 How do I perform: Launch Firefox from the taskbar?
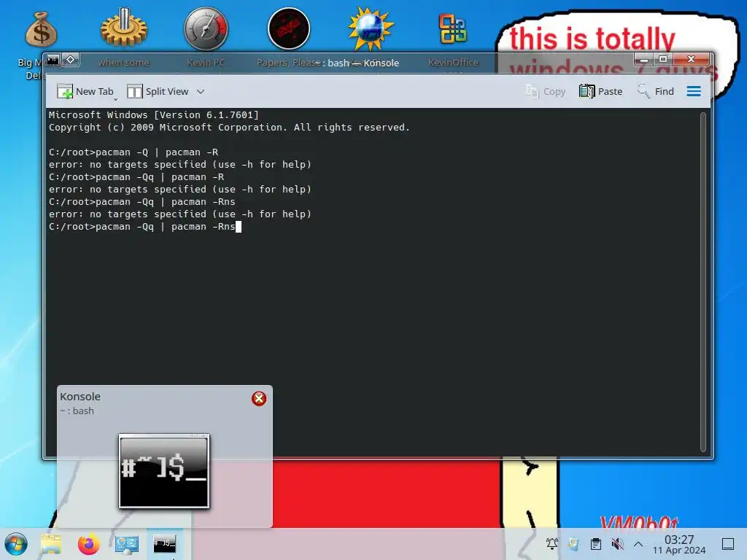point(88,544)
